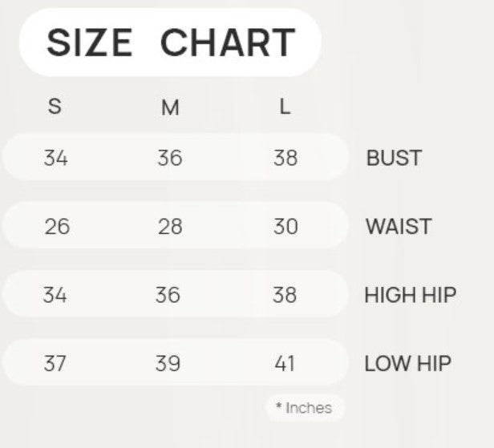Select the medium low hip value 39
The height and width of the screenshot is (448, 494).
click(x=168, y=364)
